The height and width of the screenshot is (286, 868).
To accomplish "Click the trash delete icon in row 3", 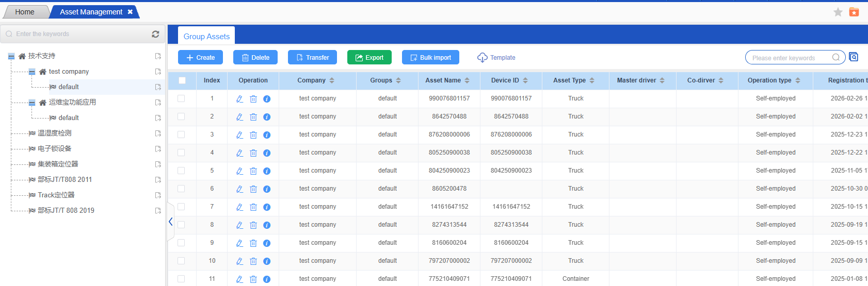I will [253, 135].
